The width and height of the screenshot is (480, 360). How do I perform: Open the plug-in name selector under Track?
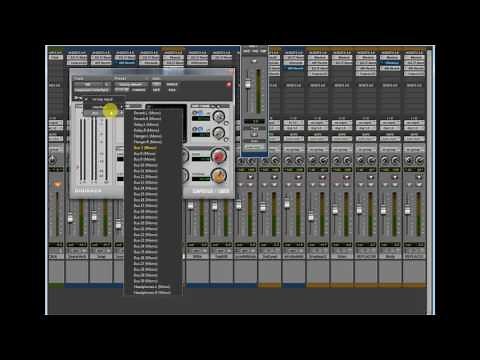click(x=92, y=90)
